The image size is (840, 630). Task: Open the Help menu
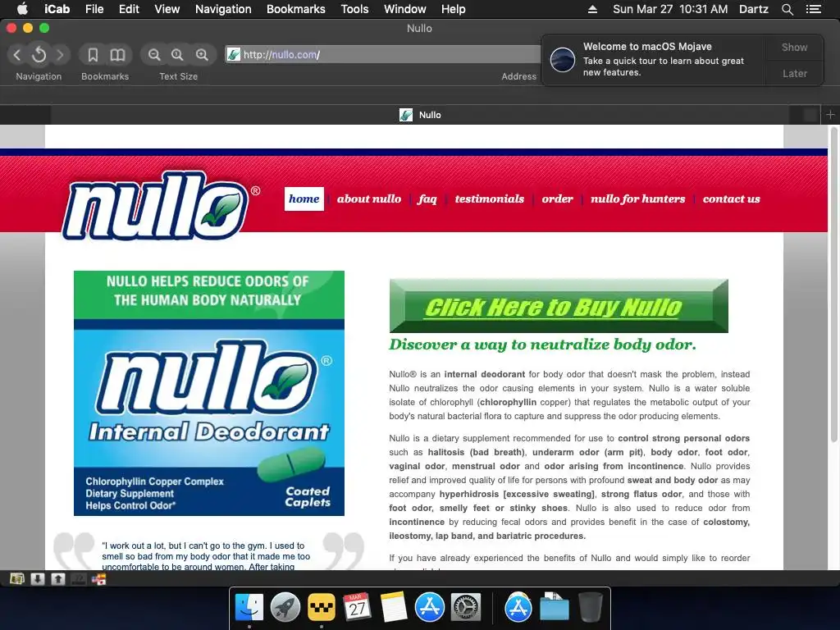[x=453, y=9]
